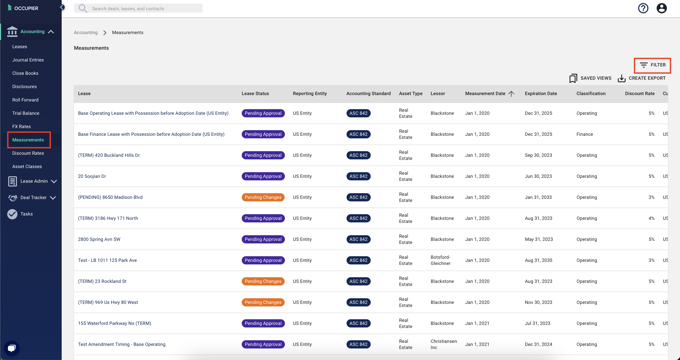The height and width of the screenshot is (360, 680).
Task: Click the Tasks checkmark icon
Action: tap(12, 214)
